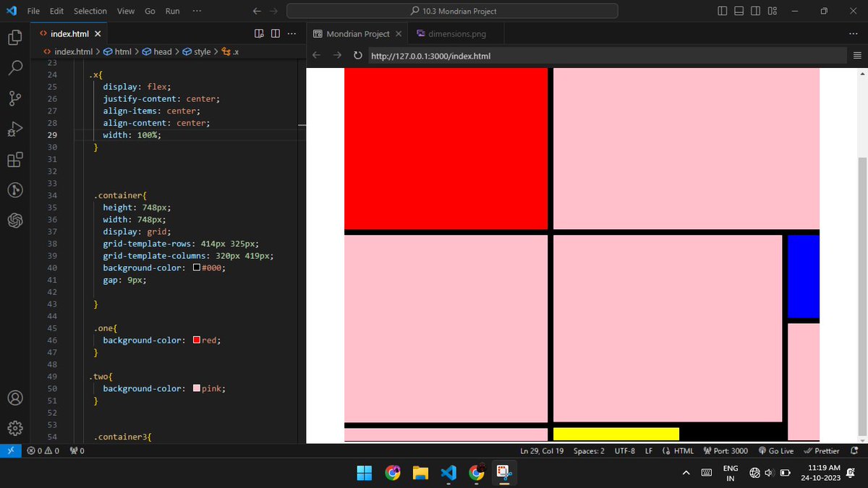Image resolution: width=868 pixels, height=488 pixels.
Task: Go back in VS Code navigation history
Action: 257,11
